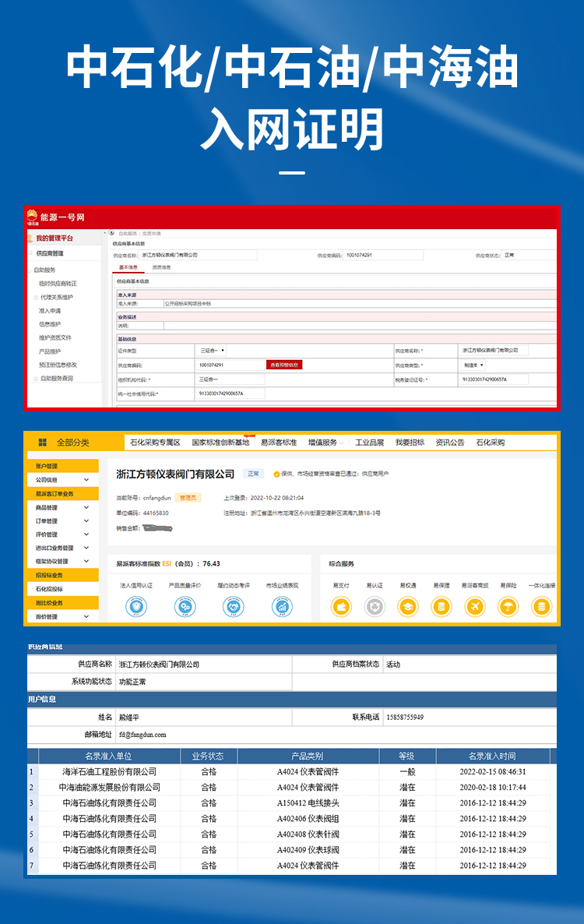This screenshot has height=924, width=584.
Task: Click the 名录准入时间 column header
Action: tap(491, 756)
